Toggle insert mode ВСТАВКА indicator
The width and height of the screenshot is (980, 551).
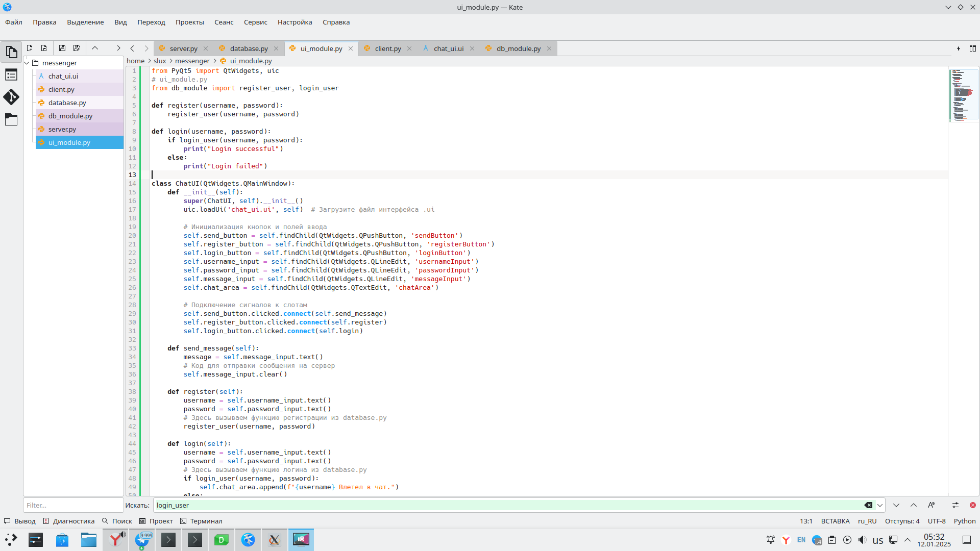(835, 521)
